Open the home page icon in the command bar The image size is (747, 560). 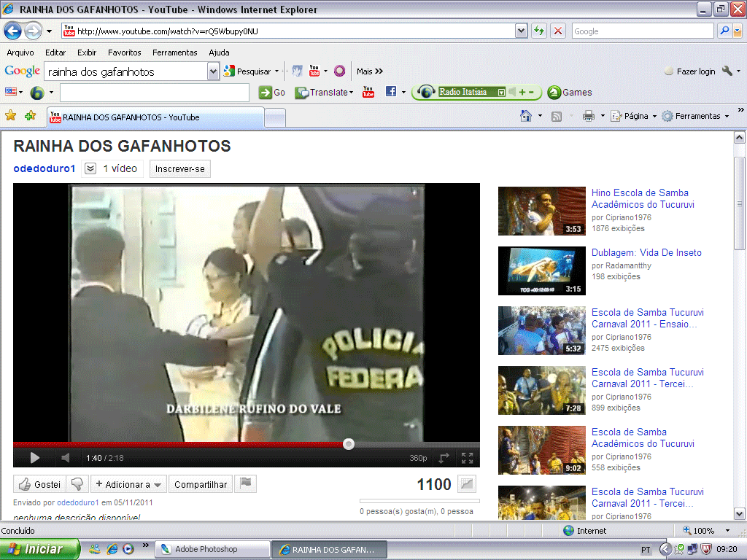click(x=525, y=116)
